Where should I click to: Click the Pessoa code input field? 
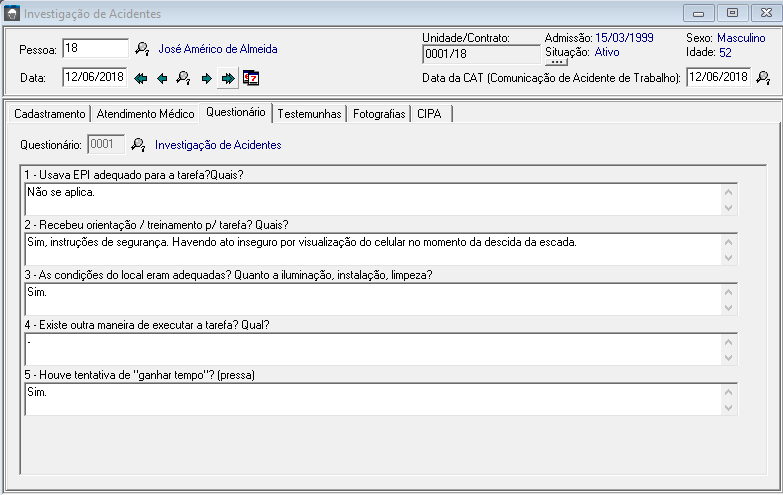[x=95, y=48]
